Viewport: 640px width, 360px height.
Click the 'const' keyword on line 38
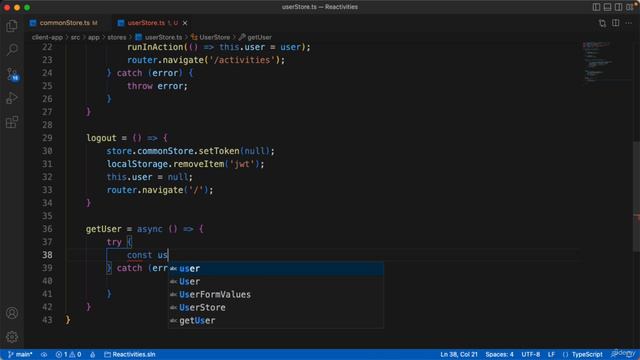(x=140, y=255)
